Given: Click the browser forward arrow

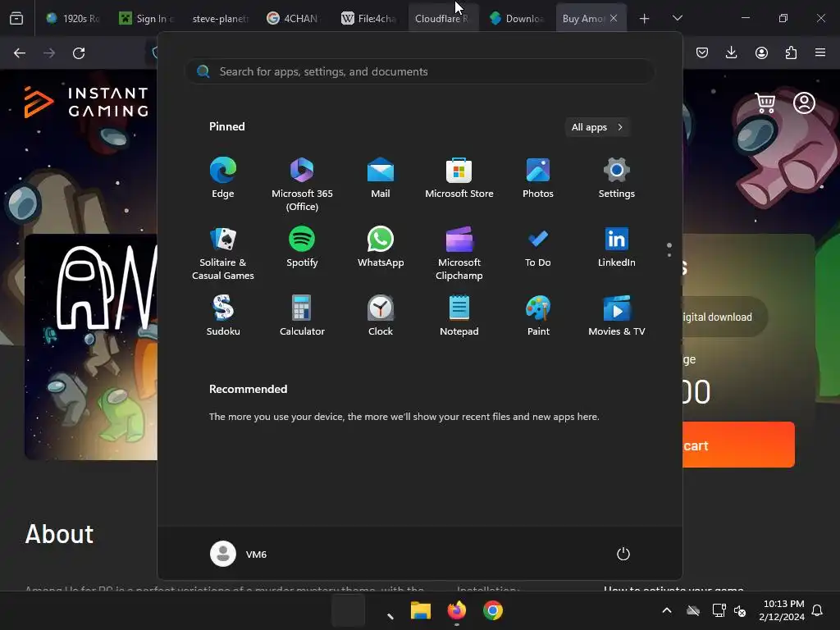Looking at the screenshot, I should tap(49, 53).
